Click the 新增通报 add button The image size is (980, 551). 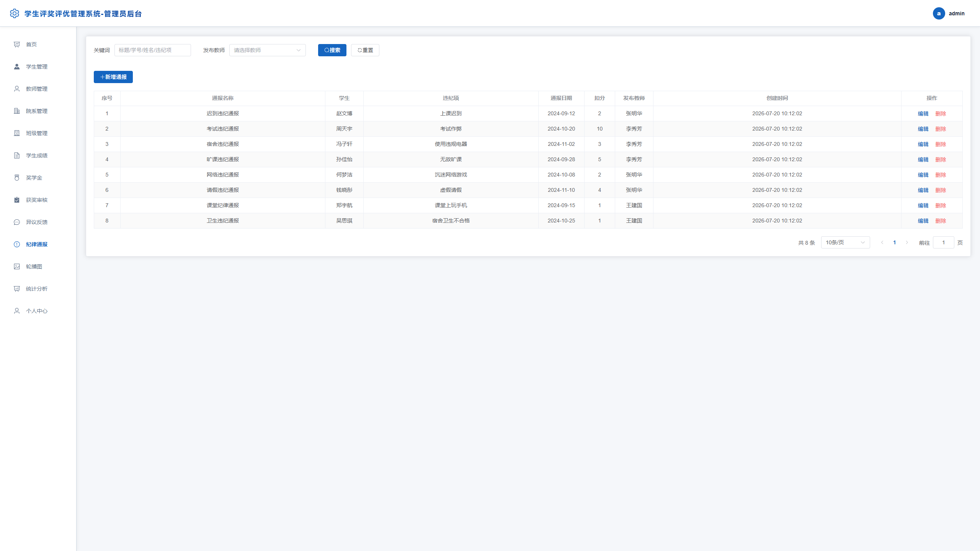113,77
